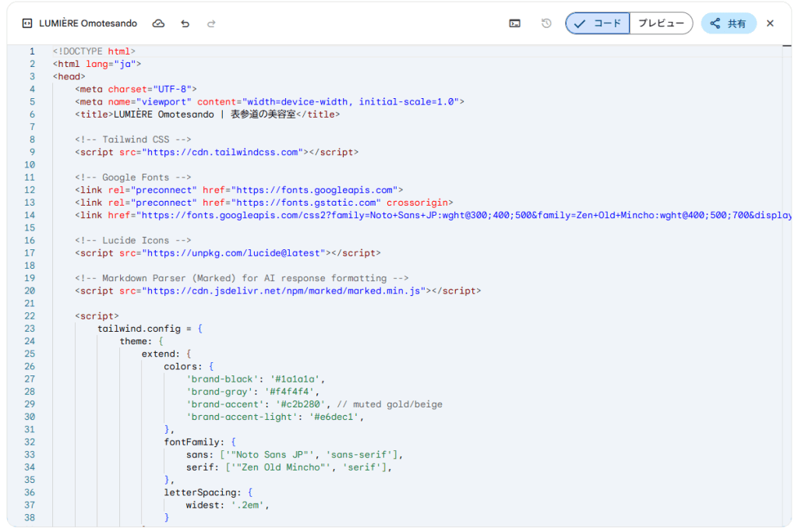Switch to プレビュー view
The width and height of the screenshot is (798, 532).
[x=661, y=23]
